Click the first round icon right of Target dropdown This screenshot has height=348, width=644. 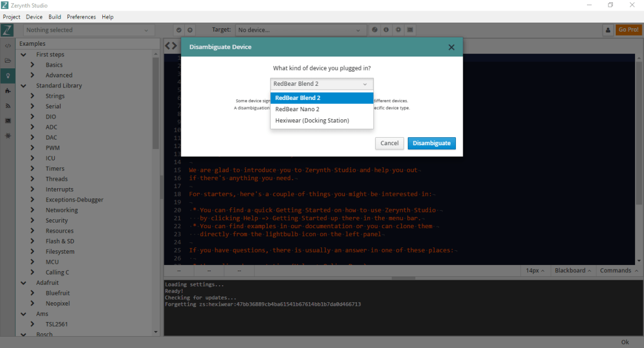[x=375, y=29]
